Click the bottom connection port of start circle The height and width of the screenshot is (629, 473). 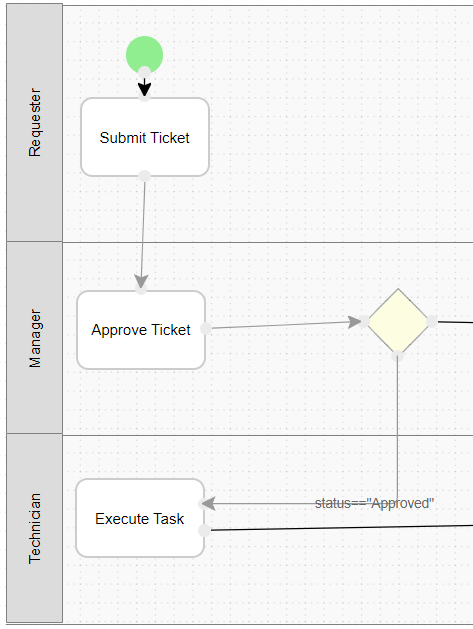click(x=144, y=73)
